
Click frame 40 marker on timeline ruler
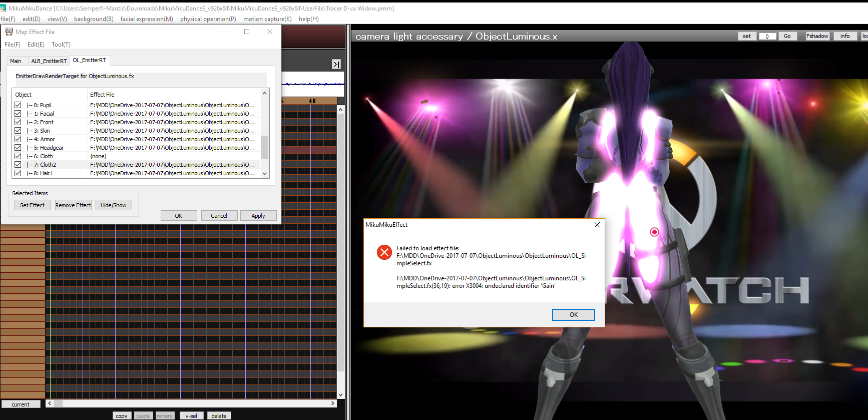[x=312, y=101]
